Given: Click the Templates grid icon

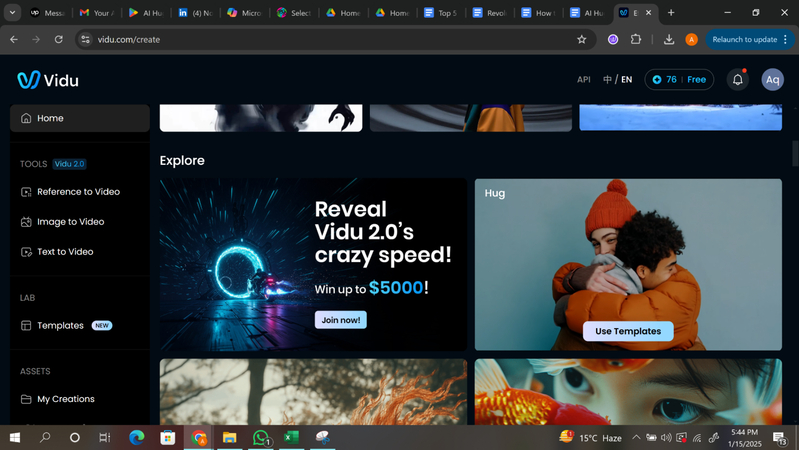Looking at the screenshot, I should 26,325.
